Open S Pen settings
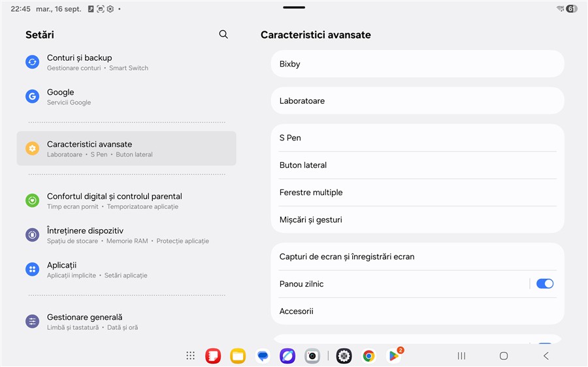Viewport: 588px width, 367px height. [417, 138]
